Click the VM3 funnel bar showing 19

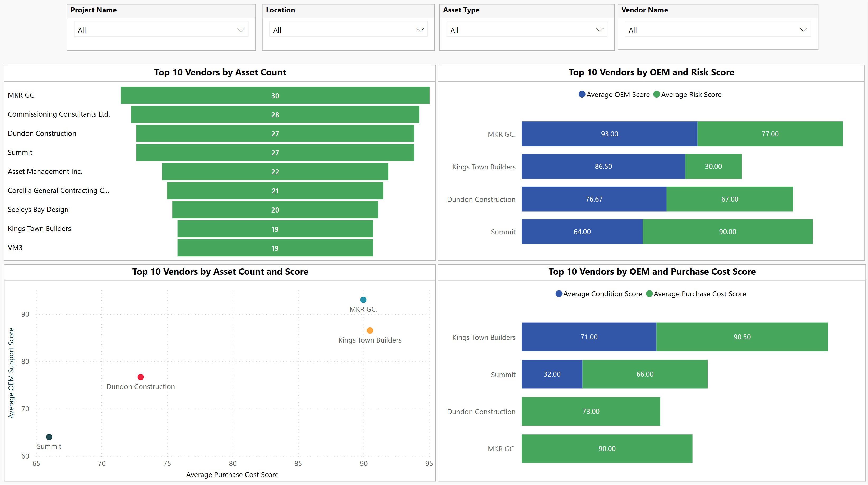(275, 248)
